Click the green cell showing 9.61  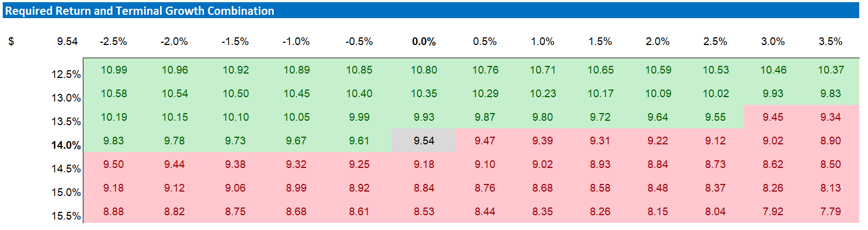pyautogui.click(x=359, y=141)
